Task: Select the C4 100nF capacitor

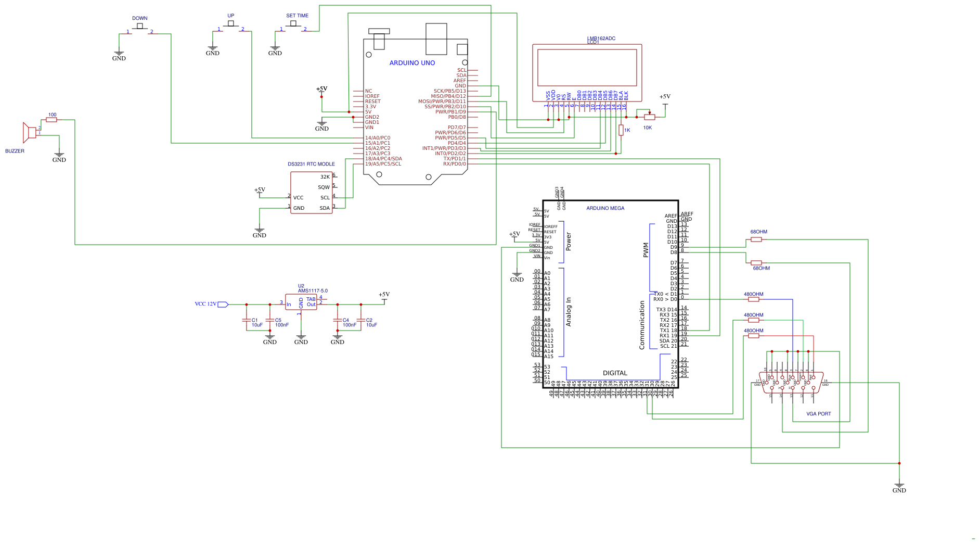Action: pyautogui.click(x=338, y=320)
